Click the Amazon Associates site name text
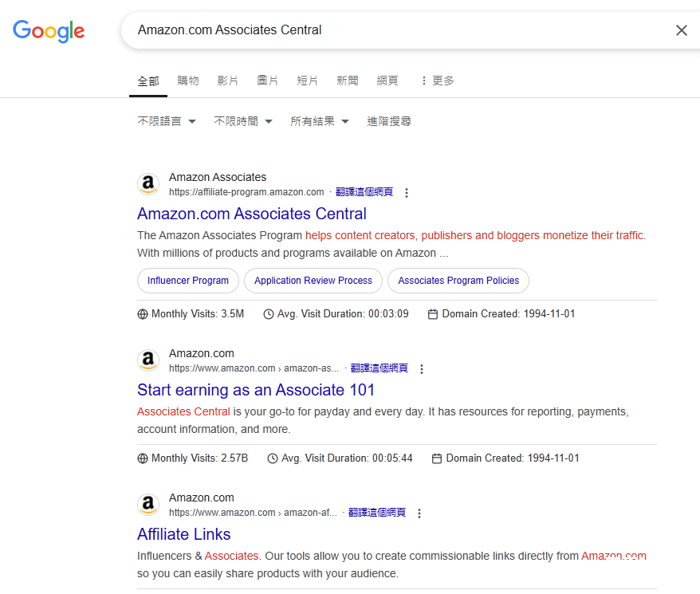Viewport: 700px width, 594px height. [218, 177]
